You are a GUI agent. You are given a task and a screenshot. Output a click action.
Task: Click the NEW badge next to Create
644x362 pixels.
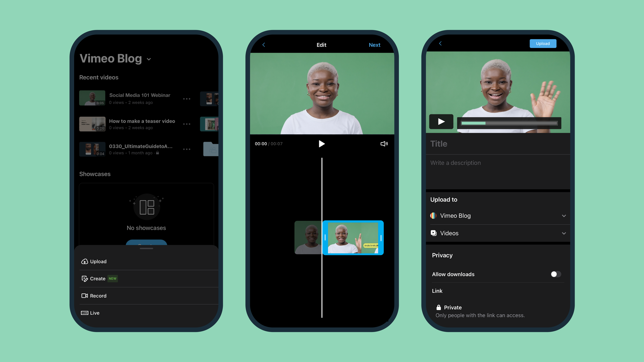pyautogui.click(x=113, y=279)
